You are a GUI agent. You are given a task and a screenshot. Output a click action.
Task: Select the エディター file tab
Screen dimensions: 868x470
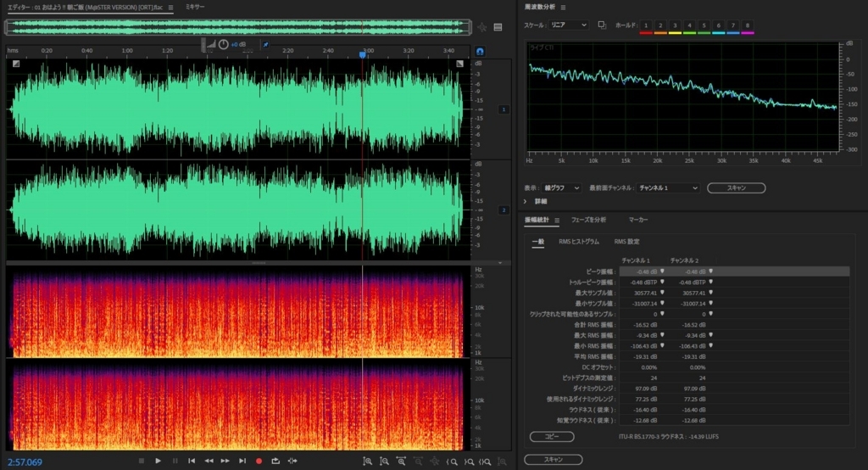(x=86, y=8)
